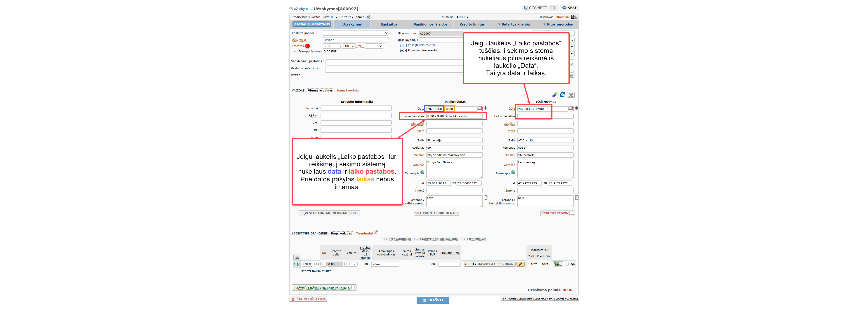This screenshot has width=868, height=309.
Task: Open the Frachtas EUR currency dropdown
Action: [348, 46]
